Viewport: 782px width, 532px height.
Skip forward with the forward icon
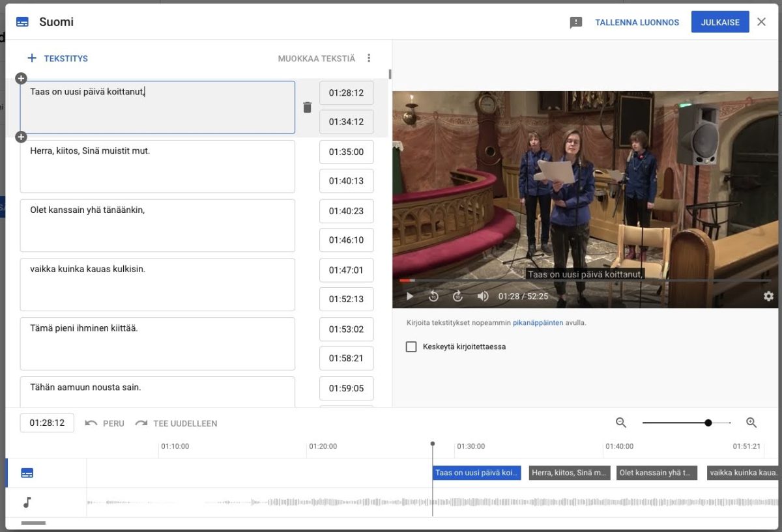coord(458,296)
